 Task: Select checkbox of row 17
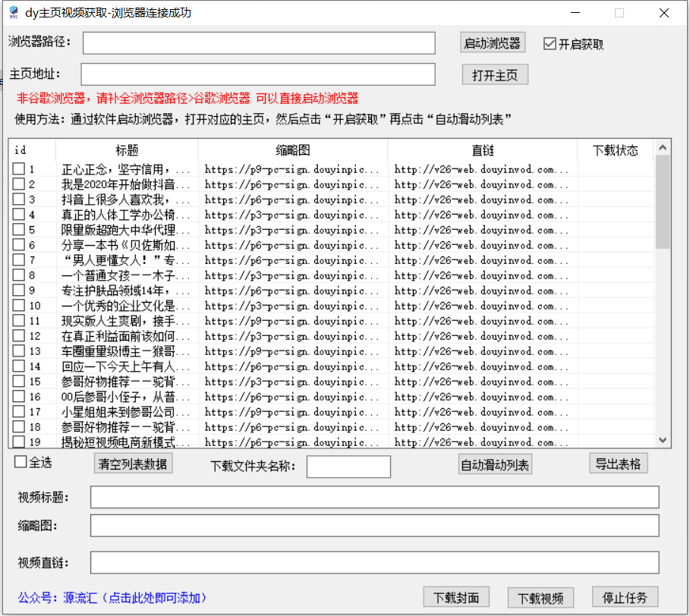click(18, 411)
